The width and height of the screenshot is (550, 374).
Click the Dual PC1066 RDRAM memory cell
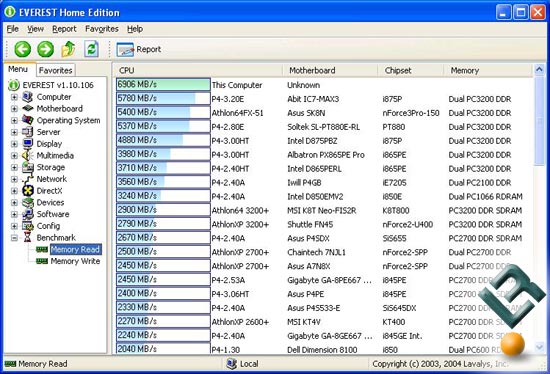tap(485, 196)
